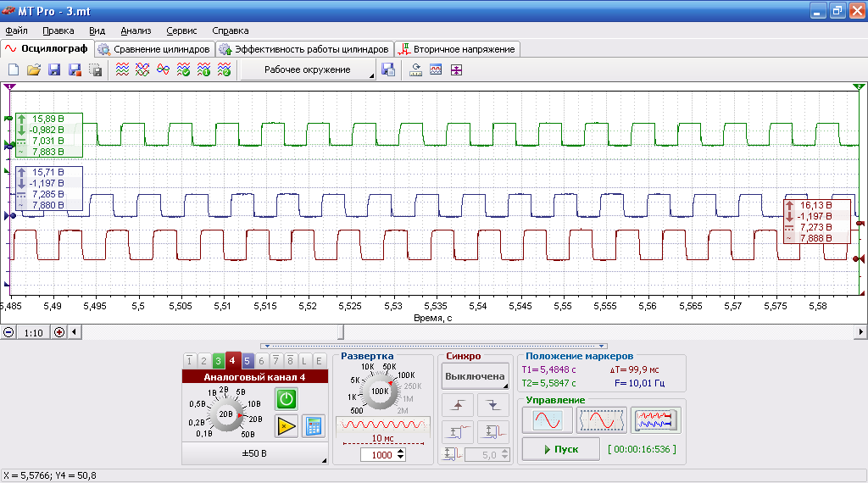Viewport: 868px width, 483px height.
Task: Select blue analog channel 5 tab
Action: pyautogui.click(x=247, y=361)
